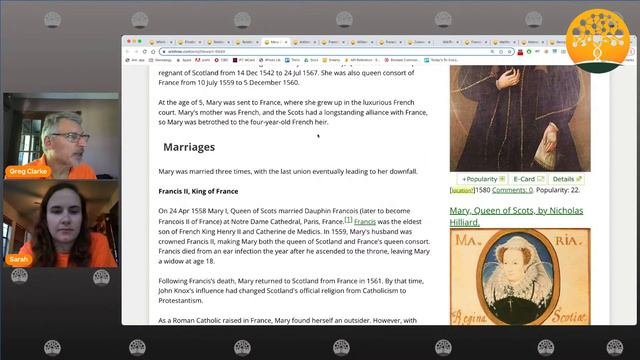Click the +Popularity button under the portrait
Image resolution: width=640 pixels, height=360 pixels.
(482, 179)
